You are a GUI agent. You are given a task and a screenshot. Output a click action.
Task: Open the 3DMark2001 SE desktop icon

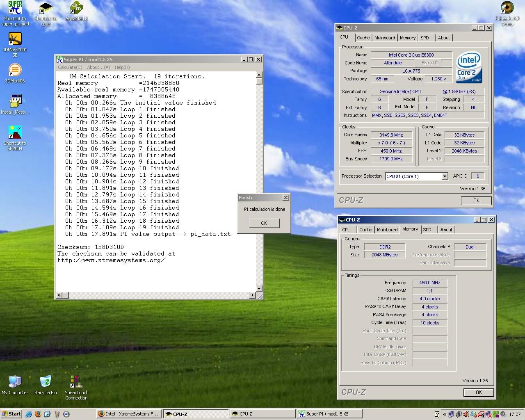coord(15,45)
